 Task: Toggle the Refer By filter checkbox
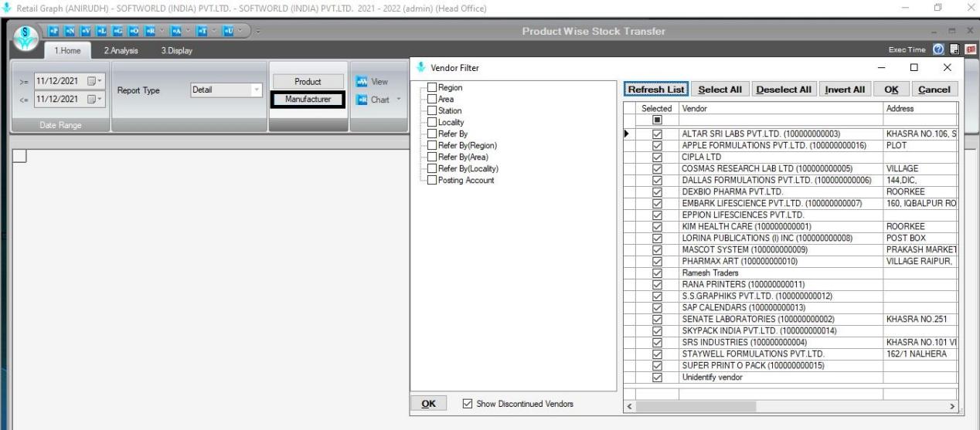(x=432, y=134)
